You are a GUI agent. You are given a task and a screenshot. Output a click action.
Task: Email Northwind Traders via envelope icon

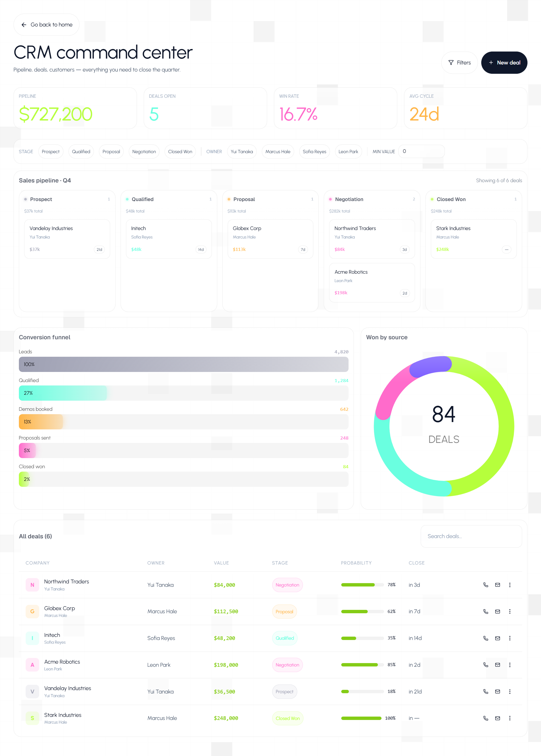tap(497, 585)
